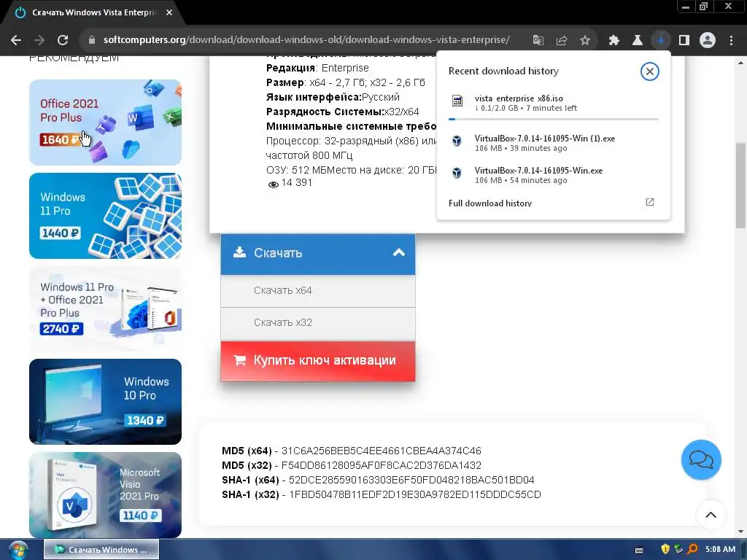Viewport: 747px width, 560px height.
Task: Open the side panel icon
Action: click(x=684, y=40)
